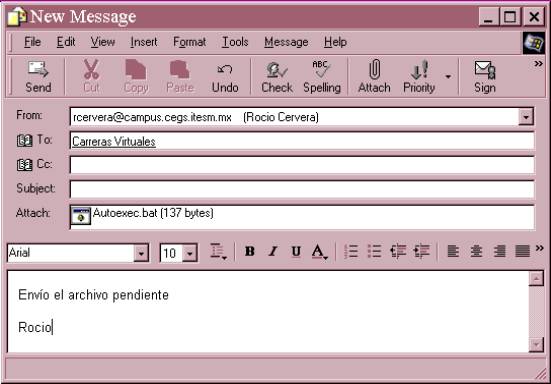This screenshot has width=551, height=384.
Task: Expand the Priority dropdown arrow
Action: pyautogui.click(x=448, y=76)
